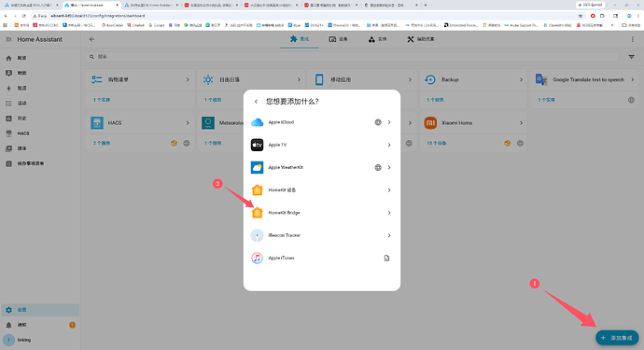The height and width of the screenshot is (350, 644).
Task: Open the history chart icon in sidebar
Action: [x=8, y=119]
